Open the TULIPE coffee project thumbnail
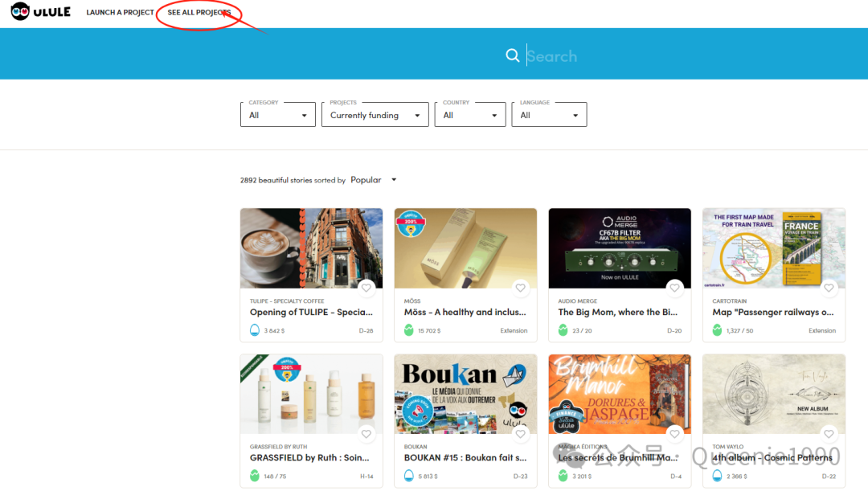Image resolution: width=868 pixels, height=491 pixels. 311,248
